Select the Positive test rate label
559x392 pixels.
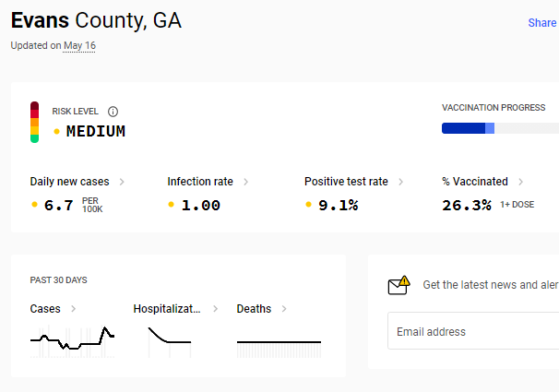346,182
